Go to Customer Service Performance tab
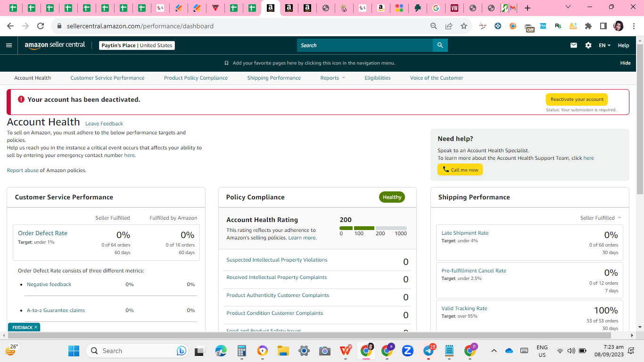Screen dimensions: 644x362 pos(107,78)
